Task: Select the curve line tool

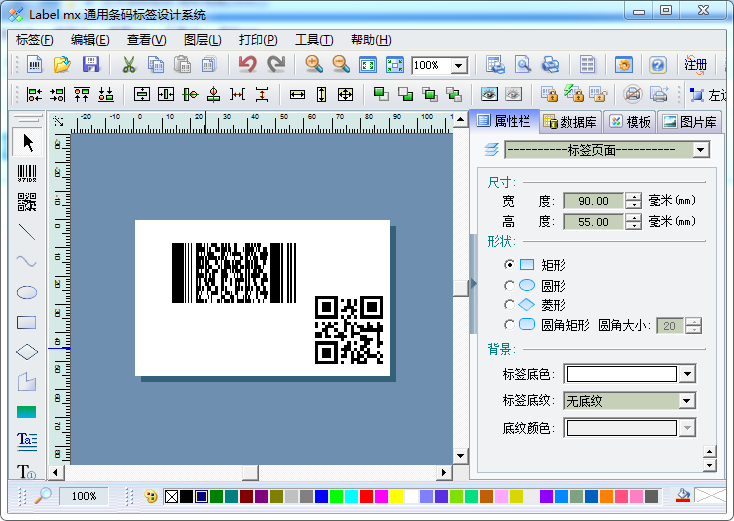Action: pos(27,260)
